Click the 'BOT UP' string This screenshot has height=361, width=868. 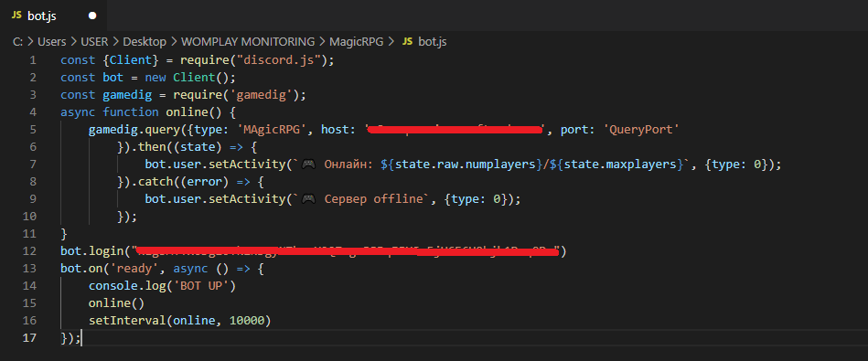click(201, 285)
